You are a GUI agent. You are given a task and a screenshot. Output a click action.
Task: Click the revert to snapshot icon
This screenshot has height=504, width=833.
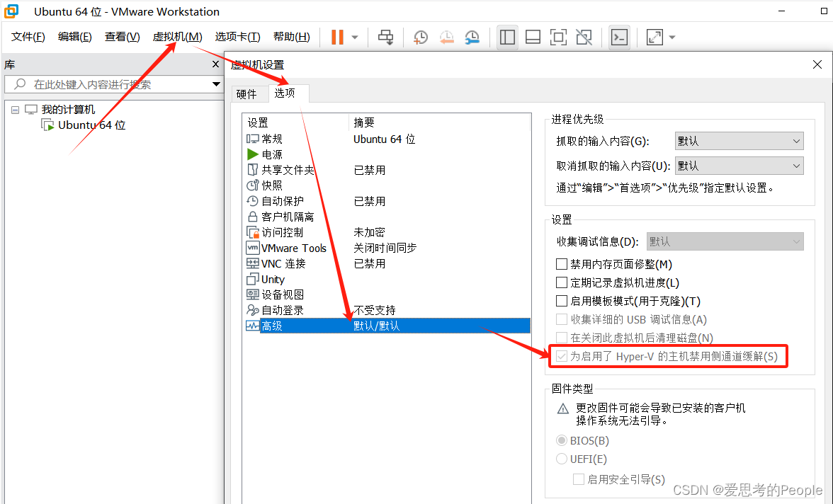tap(446, 38)
